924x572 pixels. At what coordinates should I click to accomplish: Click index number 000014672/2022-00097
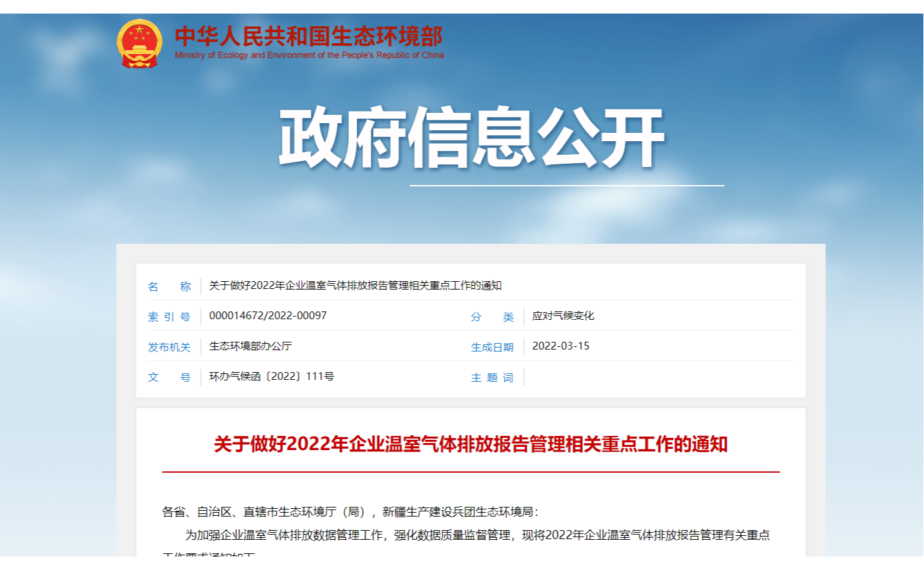pos(268,316)
